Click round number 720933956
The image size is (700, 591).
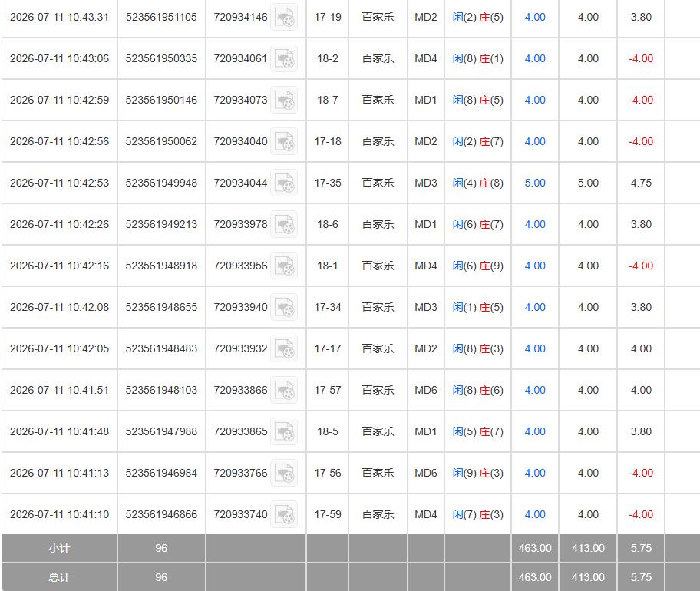tap(240, 266)
